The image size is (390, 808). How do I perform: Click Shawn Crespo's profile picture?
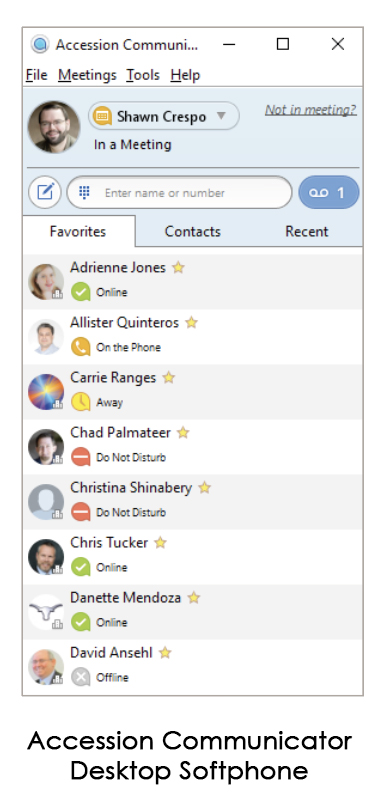pyautogui.click(x=54, y=127)
